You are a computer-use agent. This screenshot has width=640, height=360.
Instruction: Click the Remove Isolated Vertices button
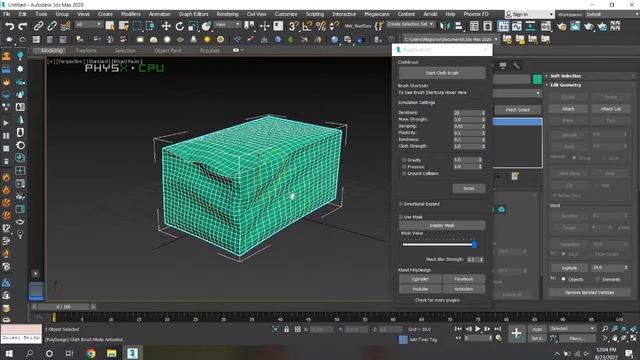click(x=589, y=292)
